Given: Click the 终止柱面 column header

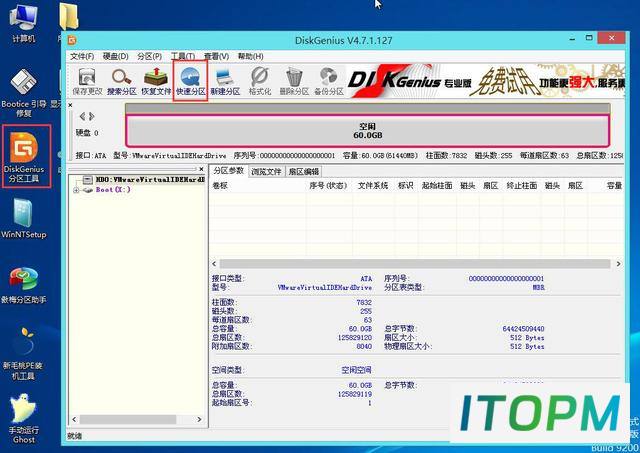Looking at the screenshot, I should tap(522, 186).
